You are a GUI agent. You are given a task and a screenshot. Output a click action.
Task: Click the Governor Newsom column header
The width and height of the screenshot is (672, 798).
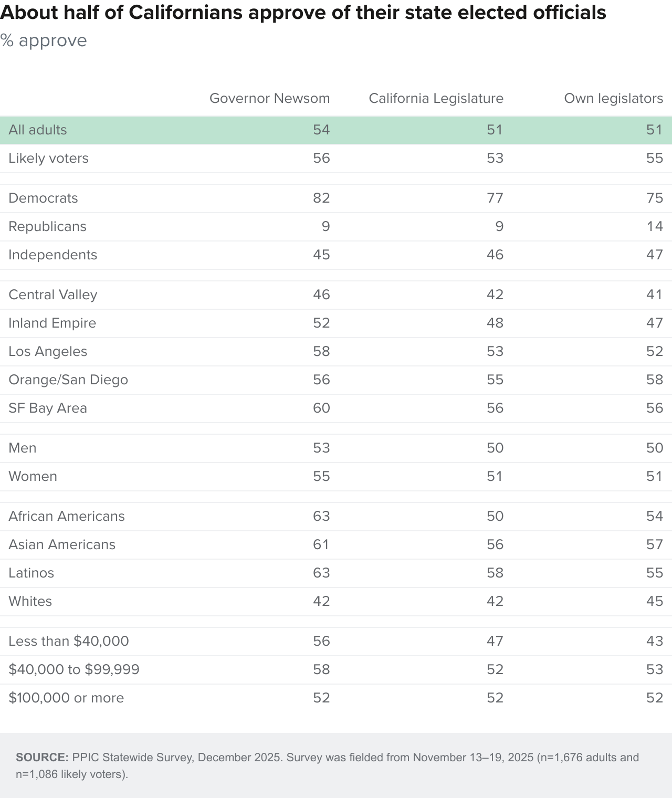(269, 98)
